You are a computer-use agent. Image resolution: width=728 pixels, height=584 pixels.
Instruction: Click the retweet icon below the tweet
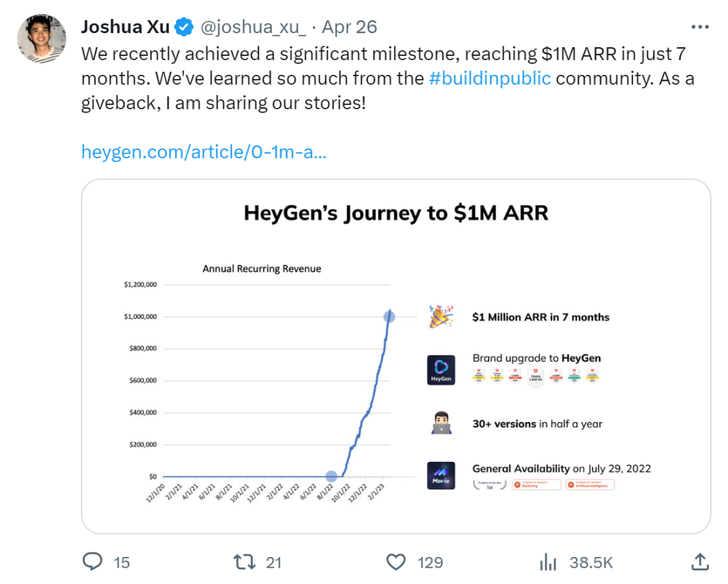point(246,562)
